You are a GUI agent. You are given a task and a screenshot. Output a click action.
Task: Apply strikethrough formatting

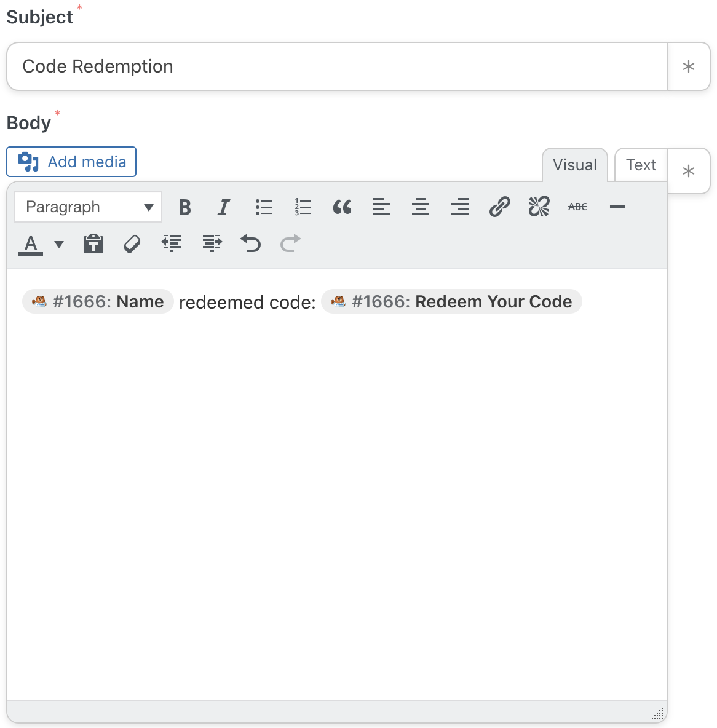577,207
